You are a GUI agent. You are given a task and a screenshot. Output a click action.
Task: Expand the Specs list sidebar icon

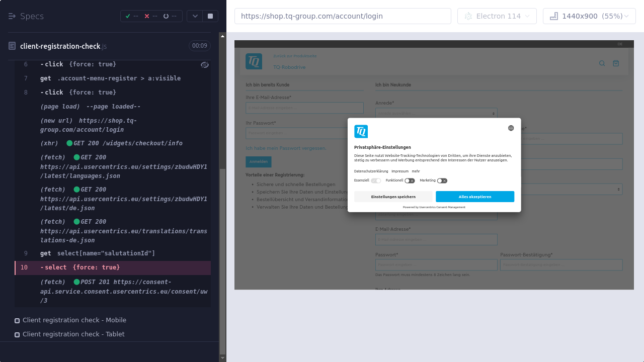[12, 16]
